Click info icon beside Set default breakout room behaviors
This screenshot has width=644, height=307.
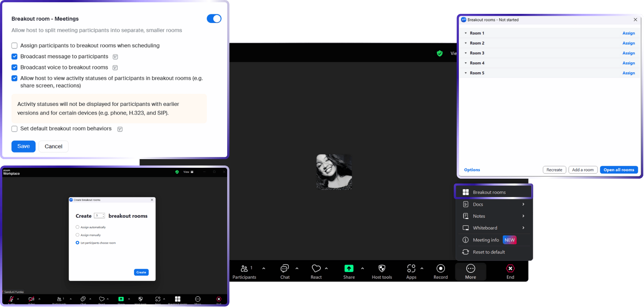click(x=120, y=129)
